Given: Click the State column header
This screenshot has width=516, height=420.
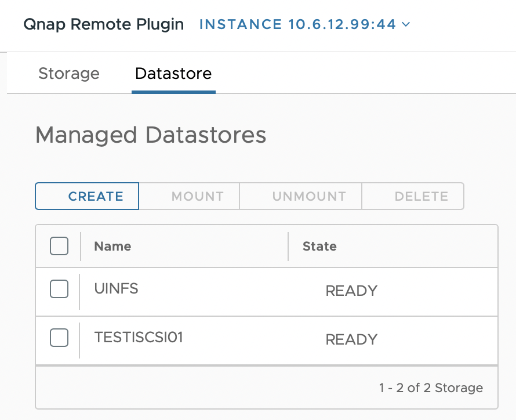Looking at the screenshot, I should pos(319,246).
